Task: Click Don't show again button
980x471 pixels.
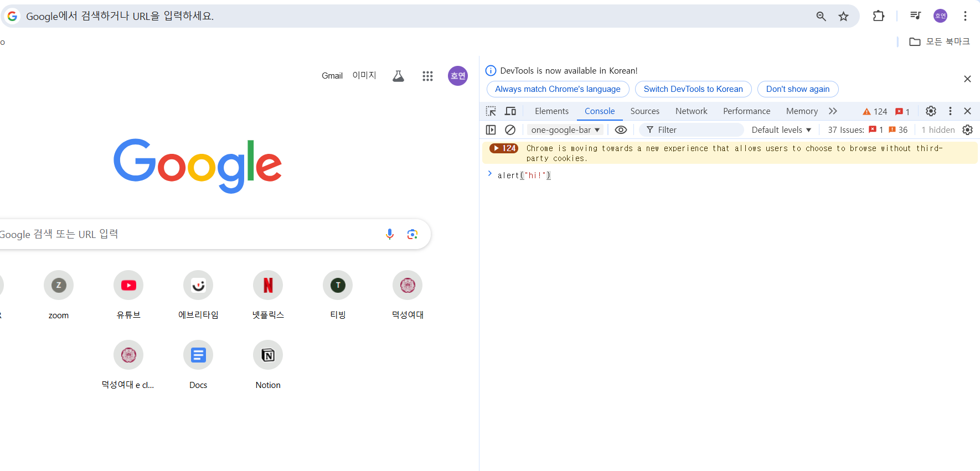Action: [x=798, y=89]
